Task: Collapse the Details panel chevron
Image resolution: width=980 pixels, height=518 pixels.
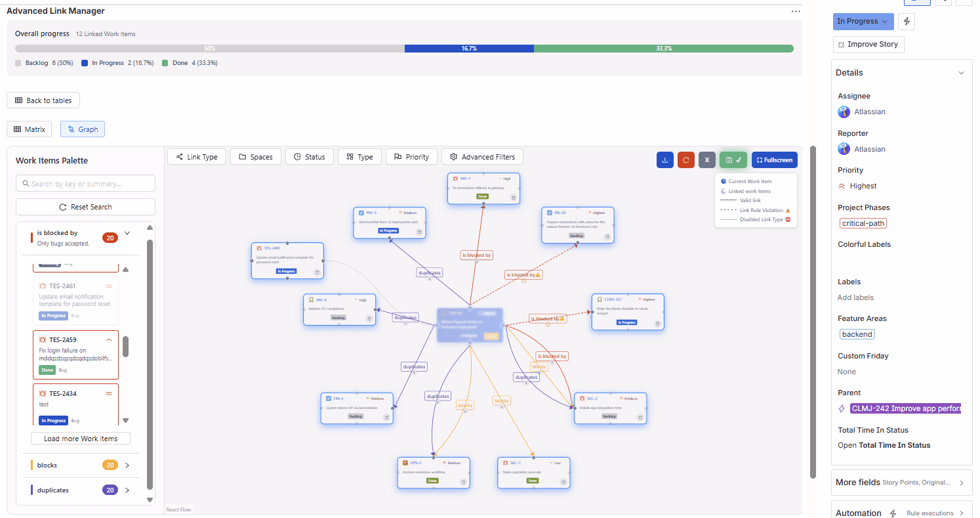Action: [x=961, y=72]
